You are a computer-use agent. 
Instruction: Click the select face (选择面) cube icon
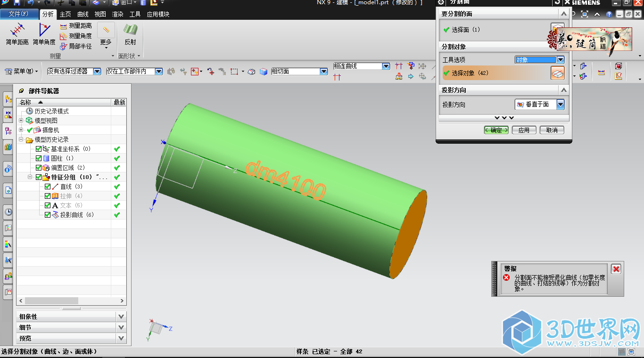558,29
